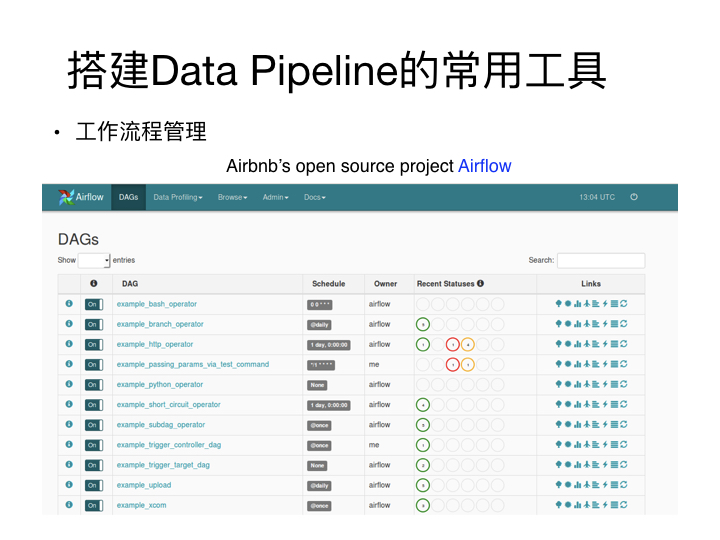Click list-lines icon in example_upload row
720x540 pixels.
614,485
